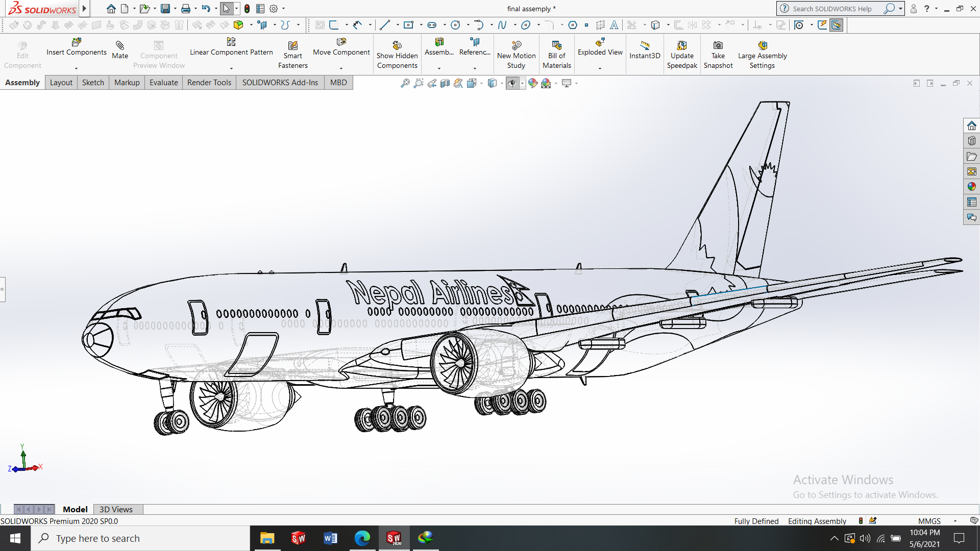The image size is (980, 551).
Task: Expand Assembly Features dropdown arrow
Action: [439, 68]
